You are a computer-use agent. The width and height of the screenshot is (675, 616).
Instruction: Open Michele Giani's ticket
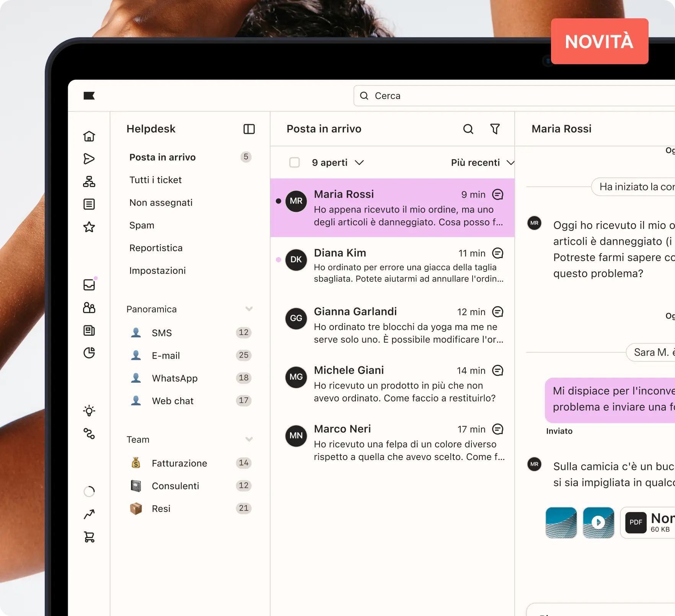(392, 384)
